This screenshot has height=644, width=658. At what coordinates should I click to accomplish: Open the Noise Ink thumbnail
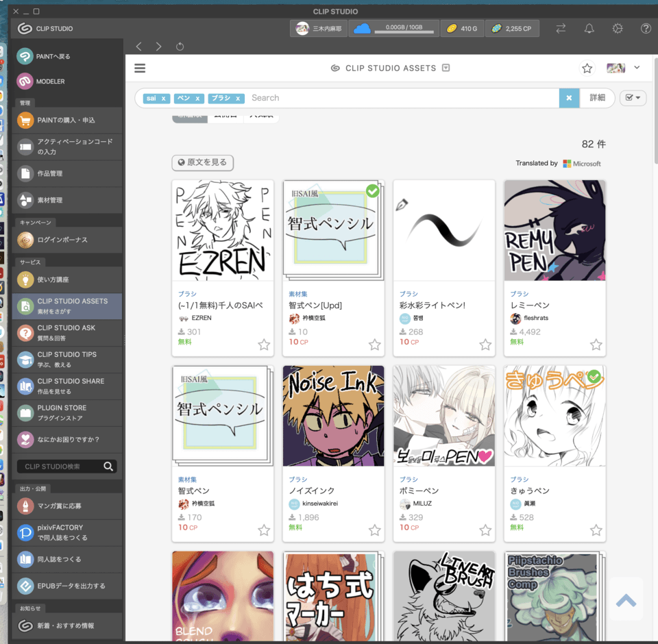click(x=334, y=416)
